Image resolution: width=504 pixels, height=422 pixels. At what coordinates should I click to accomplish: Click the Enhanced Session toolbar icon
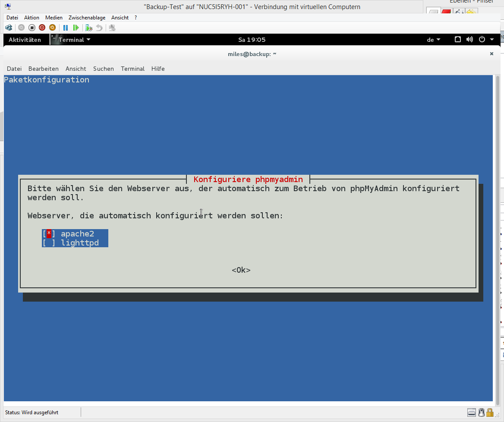(112, 28)
